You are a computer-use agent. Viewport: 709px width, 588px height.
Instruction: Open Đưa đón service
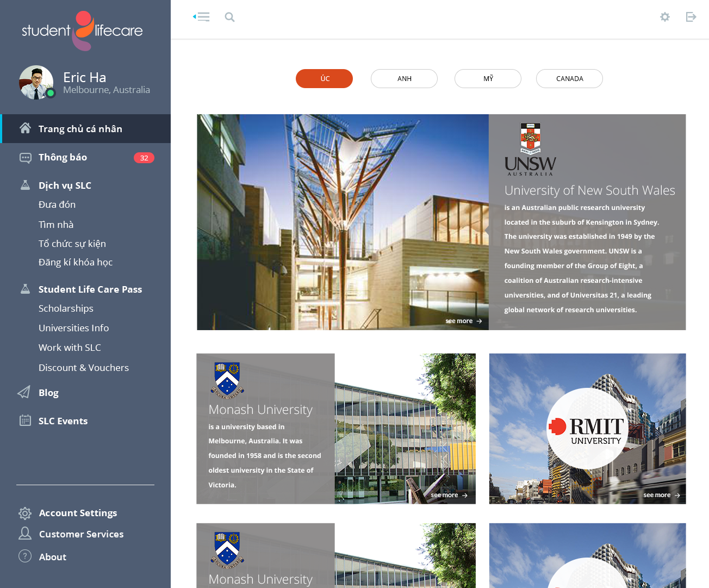(x=57, y=205)
